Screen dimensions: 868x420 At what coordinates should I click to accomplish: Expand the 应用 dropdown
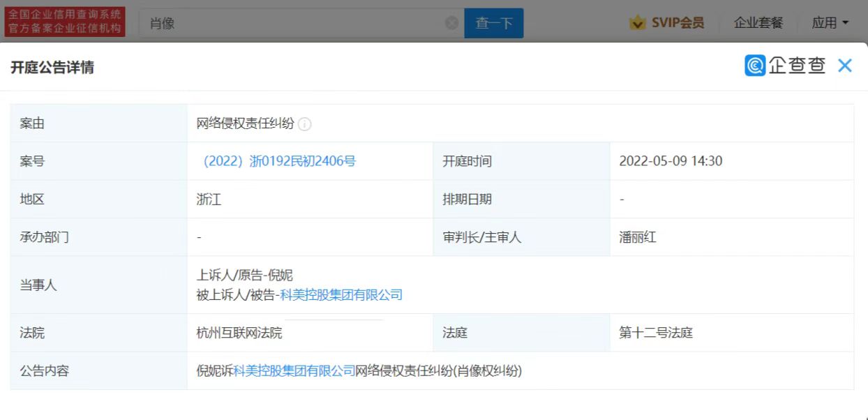click(x=830, y=23)
